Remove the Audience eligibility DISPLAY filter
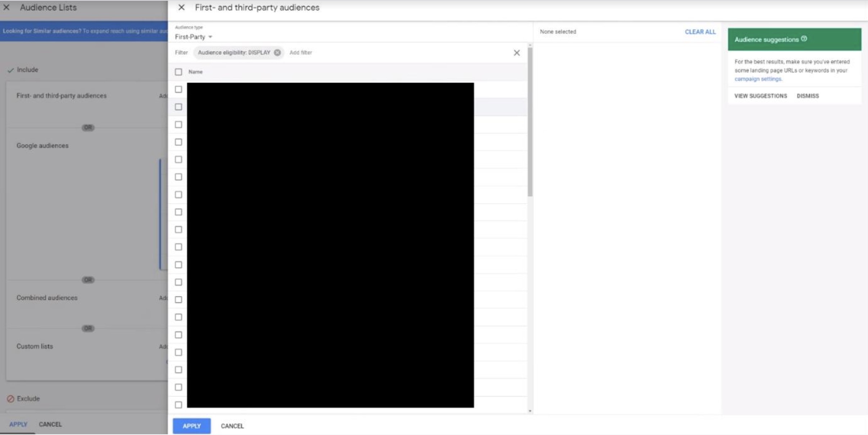This screenshot has width=868, height=435. [277, 52]
